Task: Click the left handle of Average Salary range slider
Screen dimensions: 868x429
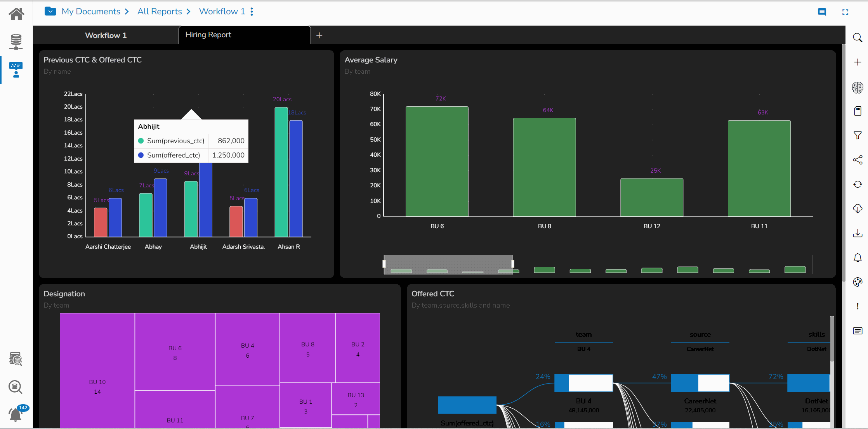Action: coord(384,264)
